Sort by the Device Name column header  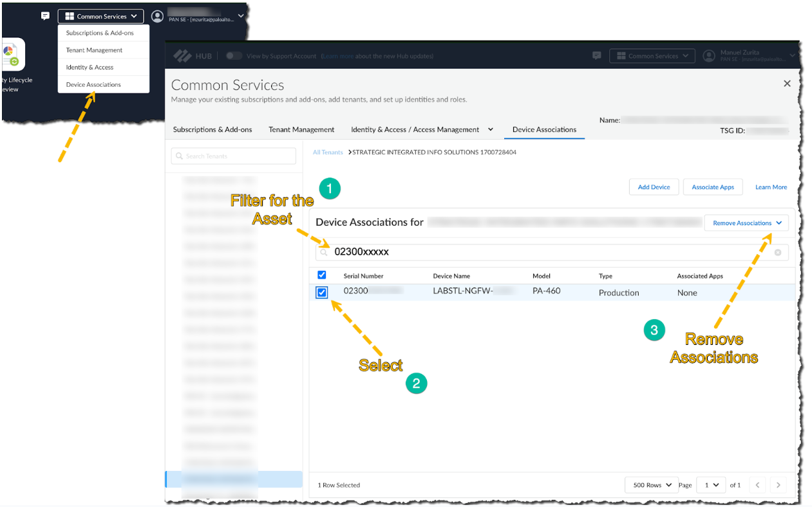tap(451, 276)
